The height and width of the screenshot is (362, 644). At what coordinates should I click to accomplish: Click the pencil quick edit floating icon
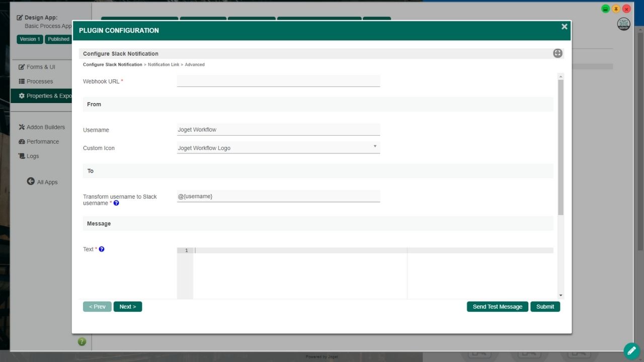click(x=631, y=350)
